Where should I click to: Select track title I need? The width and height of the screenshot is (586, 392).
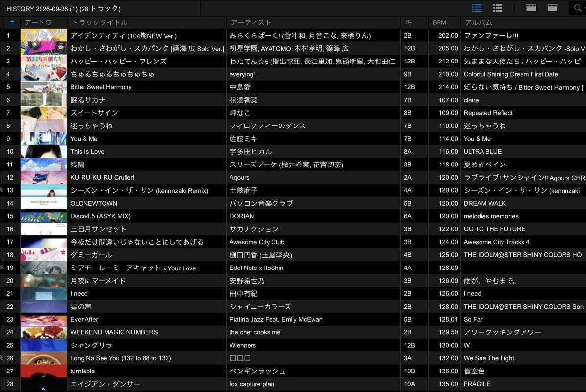pos(79,293)
